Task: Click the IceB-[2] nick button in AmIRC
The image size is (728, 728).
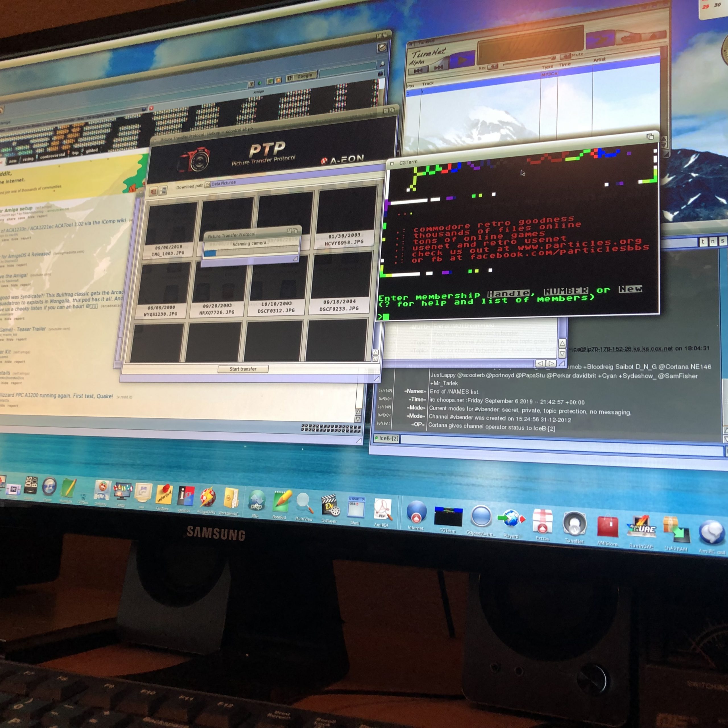Action: (387, 438)
